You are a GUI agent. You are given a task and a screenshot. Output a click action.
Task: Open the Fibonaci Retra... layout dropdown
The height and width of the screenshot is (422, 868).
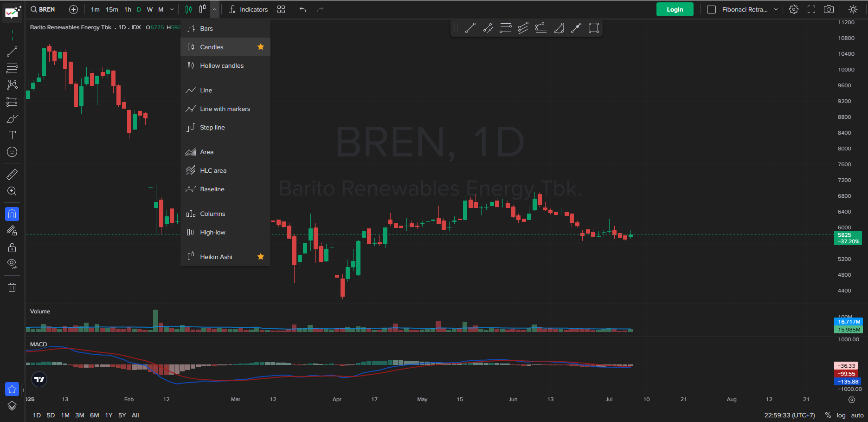pyautogui.click(x=776, y=9)
